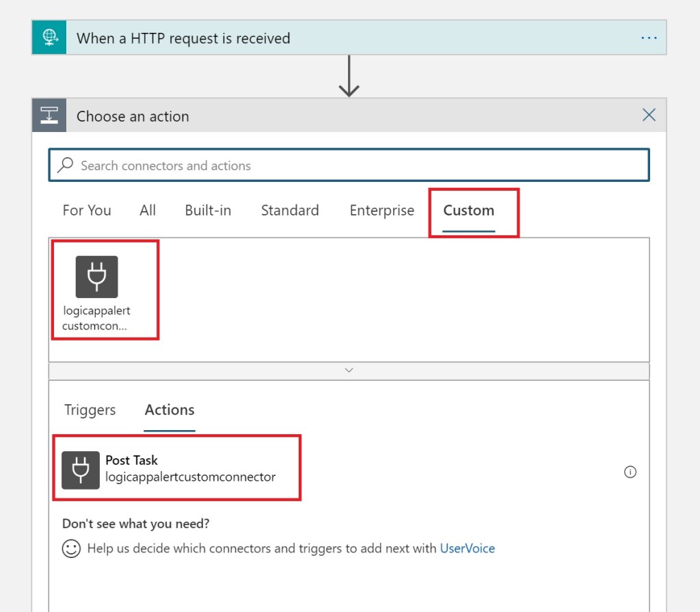Switch to the For You tab

(x=87, y=211)
